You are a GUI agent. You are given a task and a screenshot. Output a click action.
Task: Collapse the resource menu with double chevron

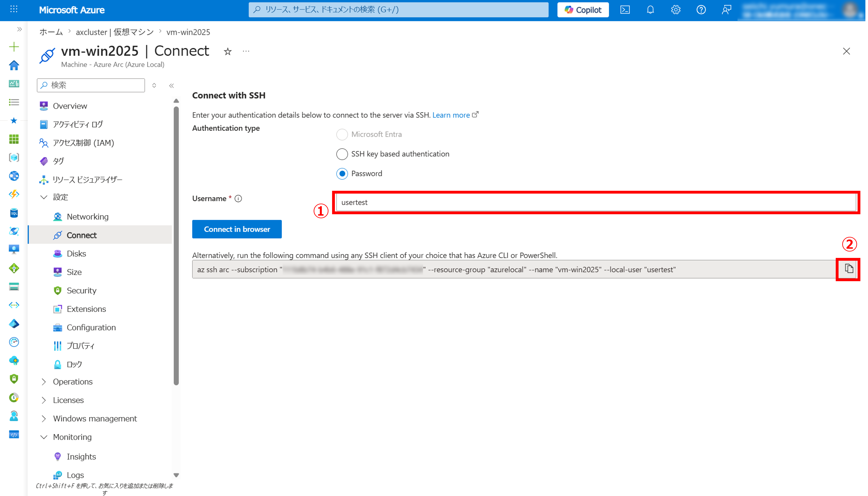[x=171, y=86]
